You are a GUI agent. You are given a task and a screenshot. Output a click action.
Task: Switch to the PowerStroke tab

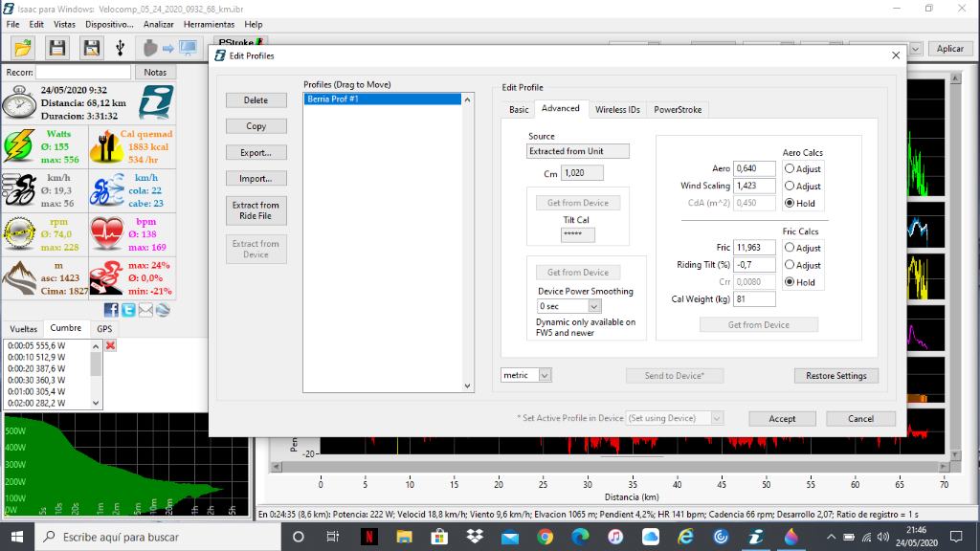click(x=678, y=109)
